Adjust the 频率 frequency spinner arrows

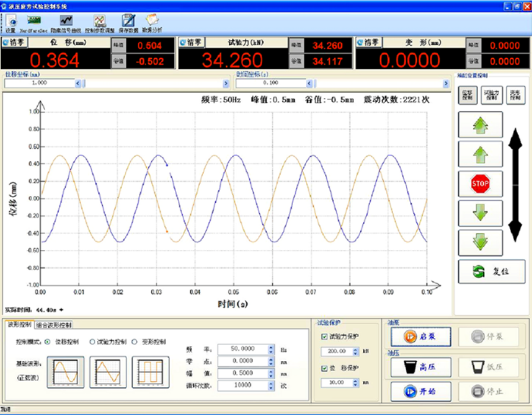click(272, 350)
